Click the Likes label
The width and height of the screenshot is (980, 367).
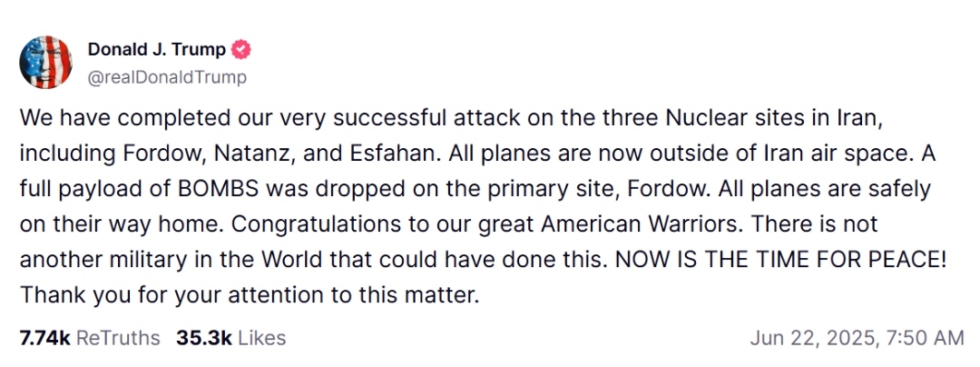point(262,338)
